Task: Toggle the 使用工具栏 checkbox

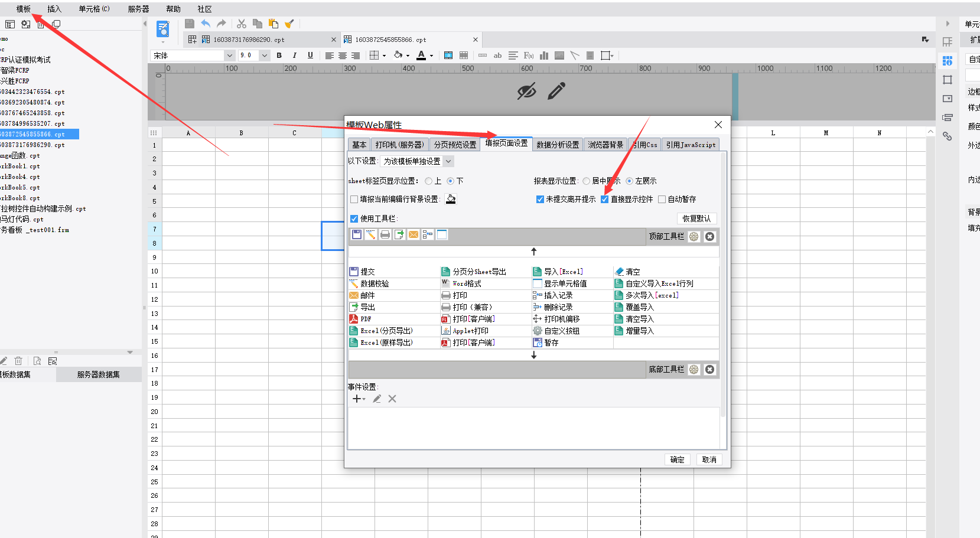Action: (x=354, y=219)
